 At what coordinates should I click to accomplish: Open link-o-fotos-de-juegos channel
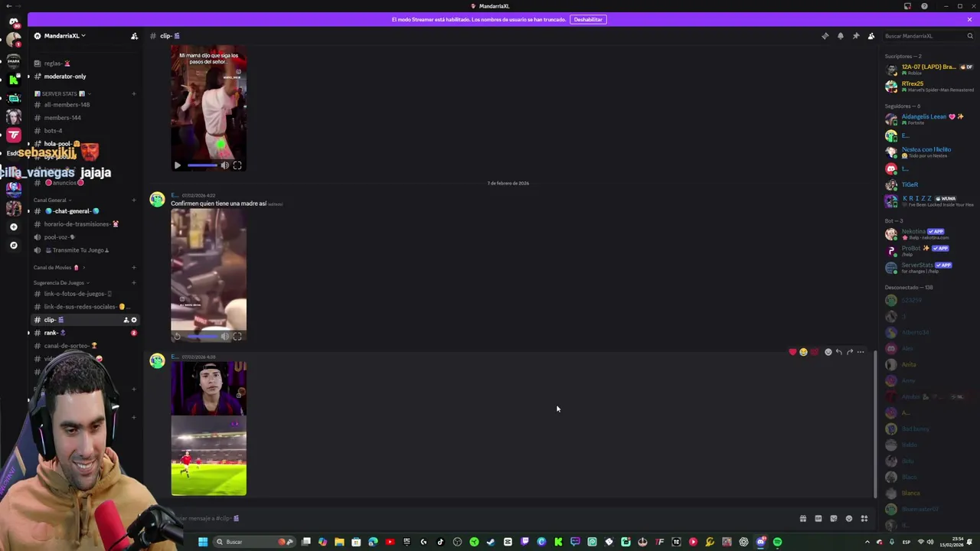coord(84,294)
